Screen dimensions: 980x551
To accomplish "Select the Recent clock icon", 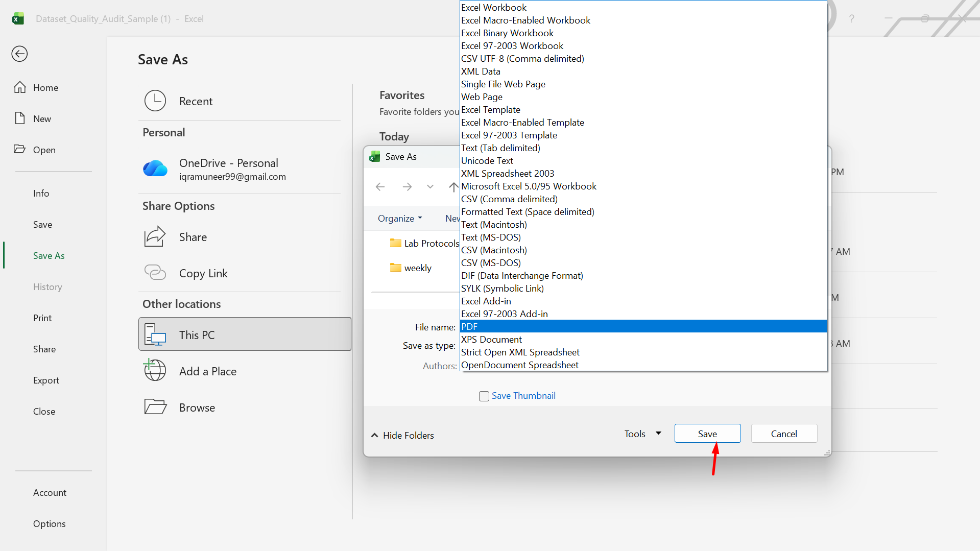I will pyautogui.click(x=155, y=101).
